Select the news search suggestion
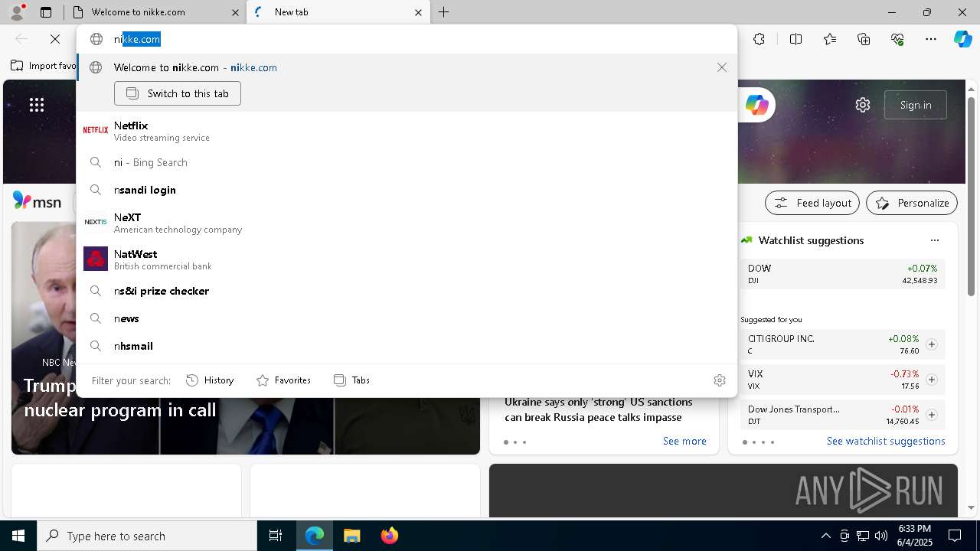 [x=406, y=318]
